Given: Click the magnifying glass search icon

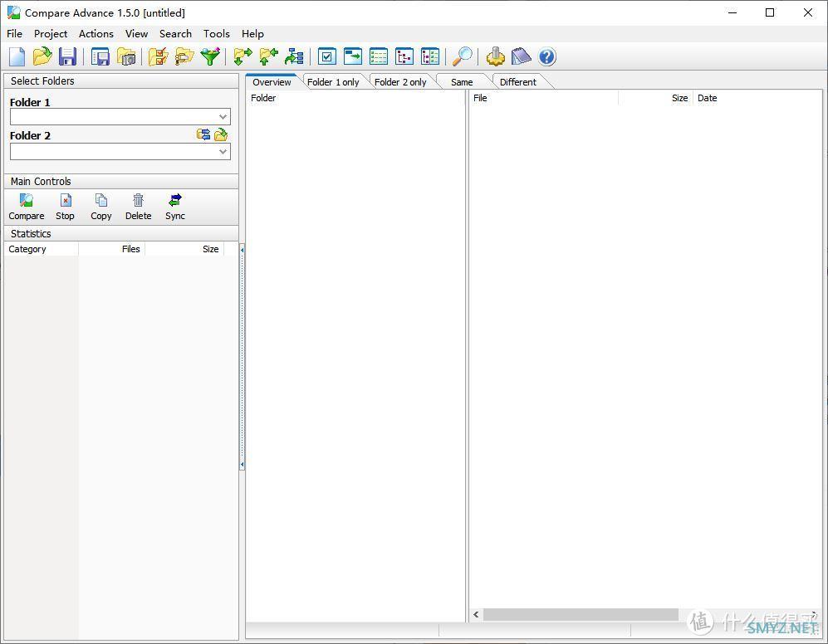Looking at the screenshot, I should (462, 56).
